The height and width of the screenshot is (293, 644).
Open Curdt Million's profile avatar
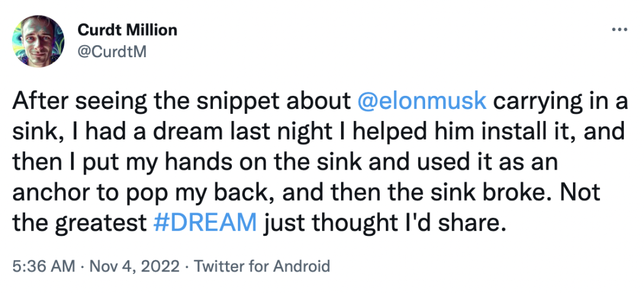pos(38,40)
